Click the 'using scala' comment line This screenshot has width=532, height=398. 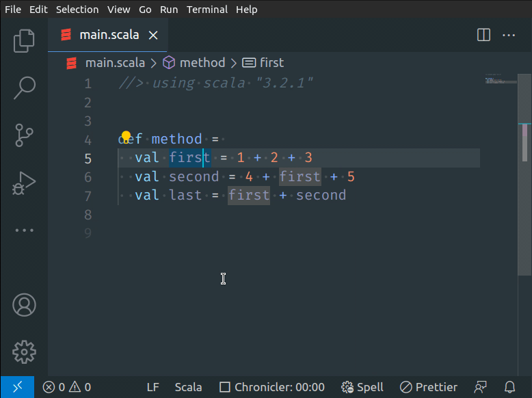pyautogui.click(x=216, y=83)
